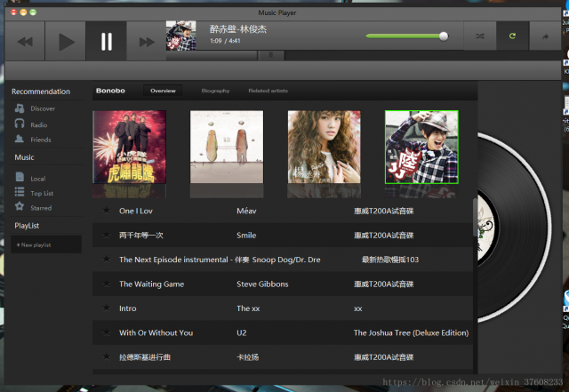Click the play button
569x392 pixels.
click(65, 41)
